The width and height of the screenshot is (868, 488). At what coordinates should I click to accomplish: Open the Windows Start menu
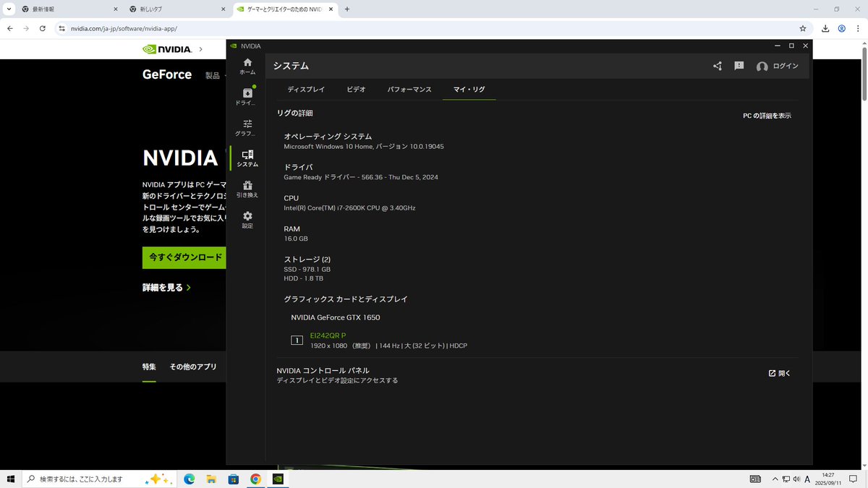click(11, 479)
